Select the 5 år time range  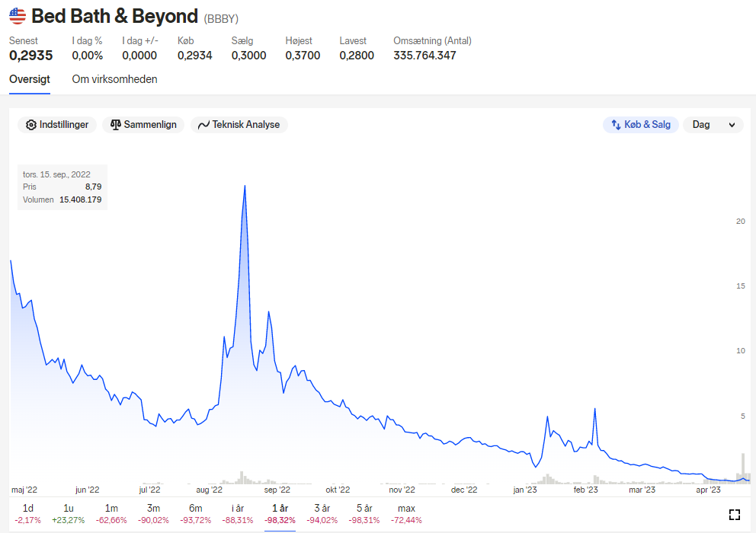(364, 514)
